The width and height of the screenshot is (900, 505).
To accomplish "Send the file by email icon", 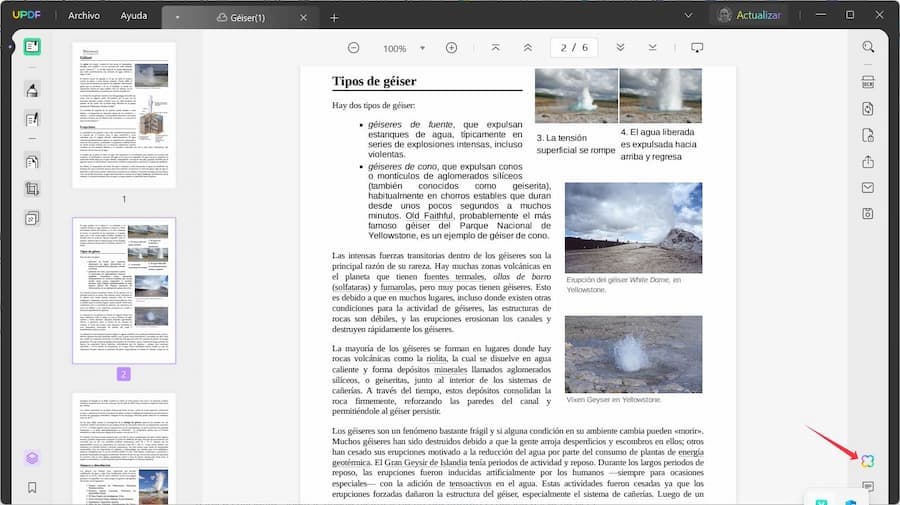I will (868, 188).
